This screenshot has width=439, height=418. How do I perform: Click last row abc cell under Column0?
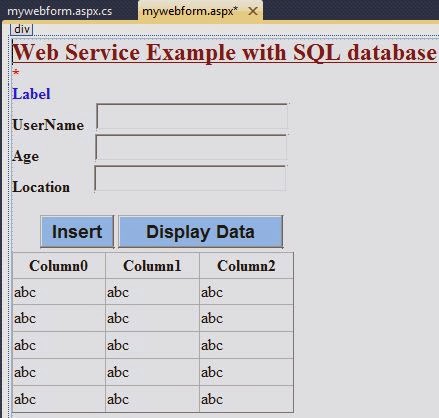pos(59,399)
